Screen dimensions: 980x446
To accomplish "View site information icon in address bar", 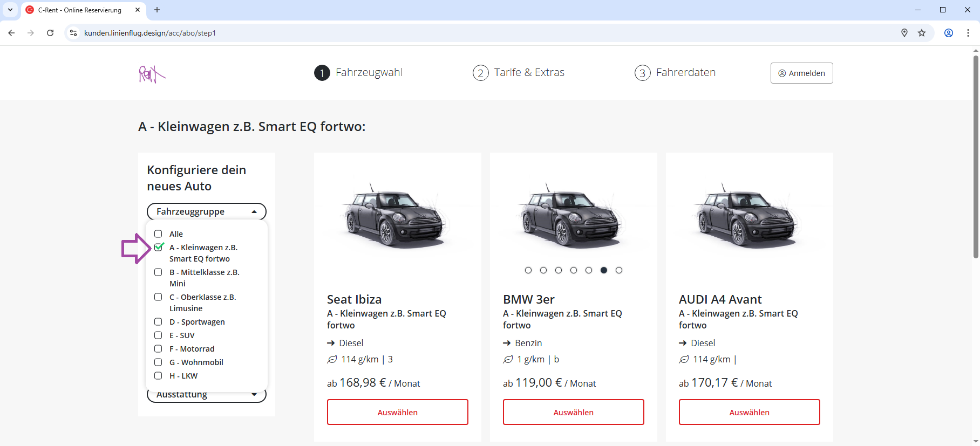I will (x=74, y=33).
